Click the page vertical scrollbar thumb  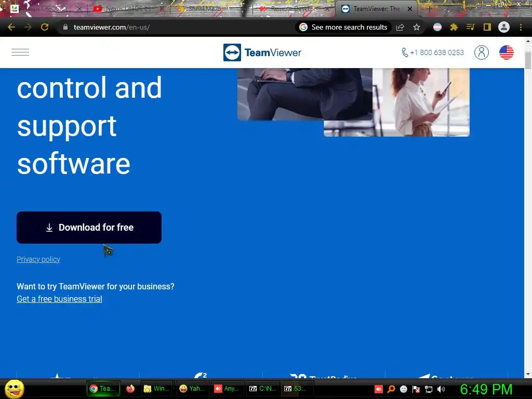[528, 60]
